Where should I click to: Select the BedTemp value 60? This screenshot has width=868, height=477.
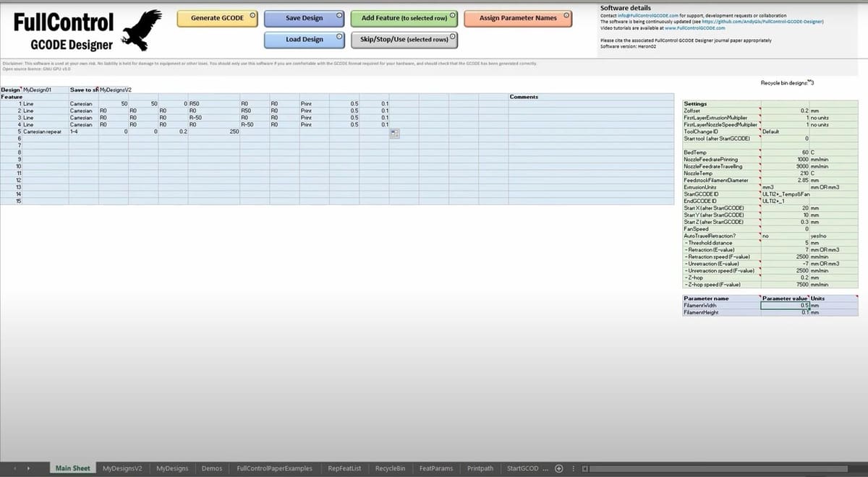click(784, 153)
